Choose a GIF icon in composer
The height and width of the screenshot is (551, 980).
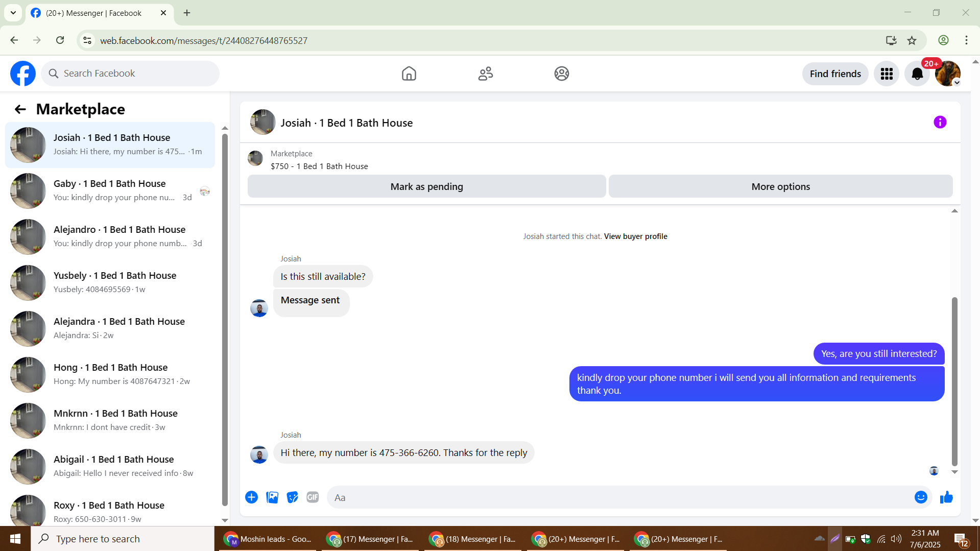[313, 497]
